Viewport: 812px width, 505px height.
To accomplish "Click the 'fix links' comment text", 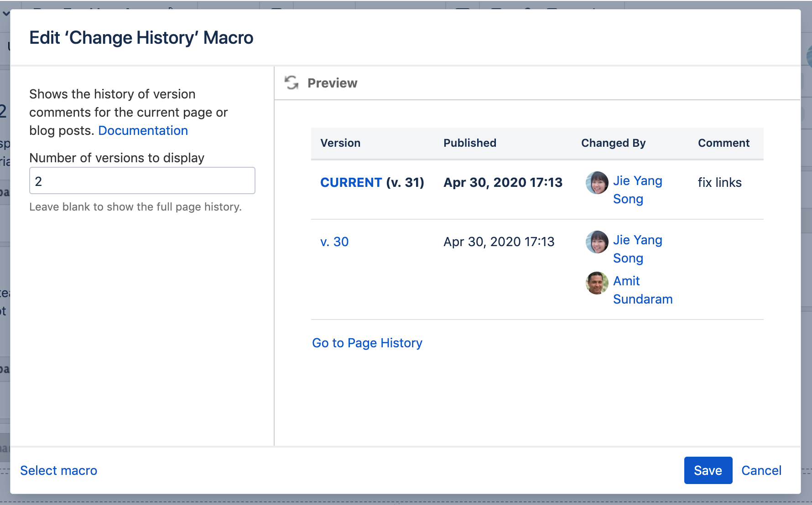I will (x=719, y=183).
